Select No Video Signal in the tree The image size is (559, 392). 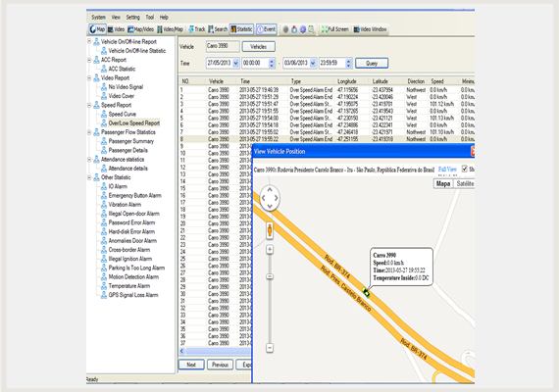[x=126, y=87]
